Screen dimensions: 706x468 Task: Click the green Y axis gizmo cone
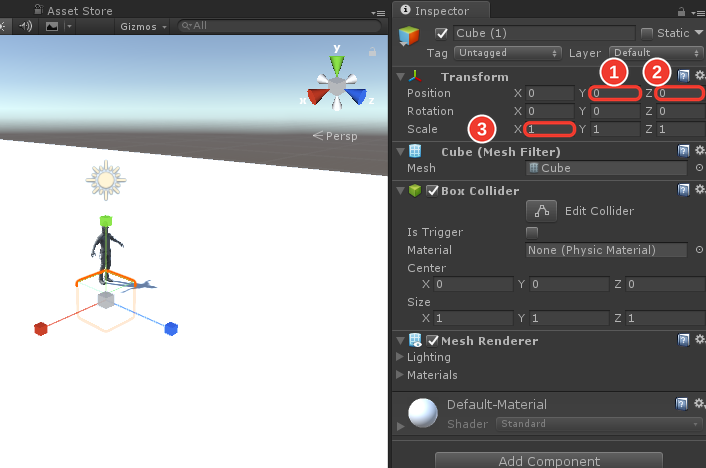(337, 64)
